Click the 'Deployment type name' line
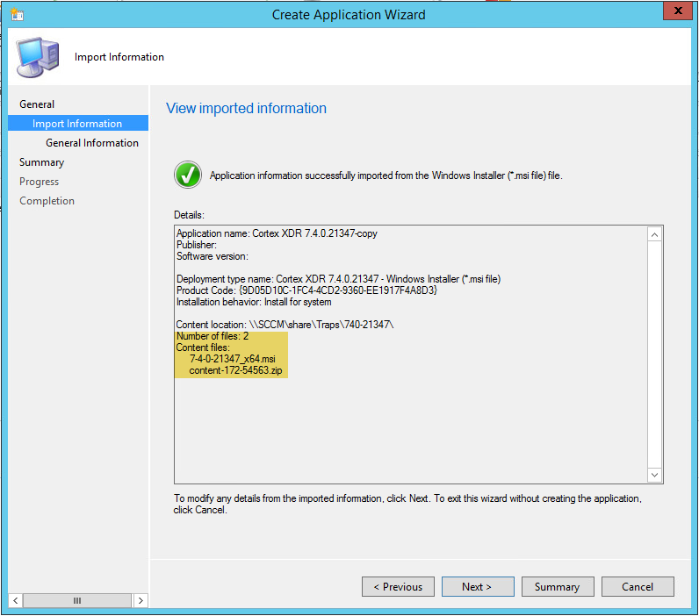This screenshot has width=699, height=616. (x=338, y=279)
